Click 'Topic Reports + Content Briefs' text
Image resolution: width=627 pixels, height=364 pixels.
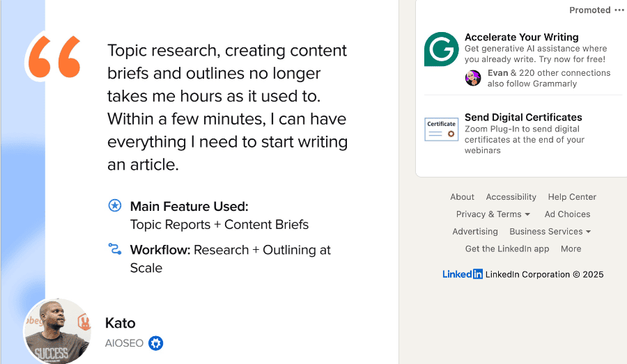tap(219, 224)
